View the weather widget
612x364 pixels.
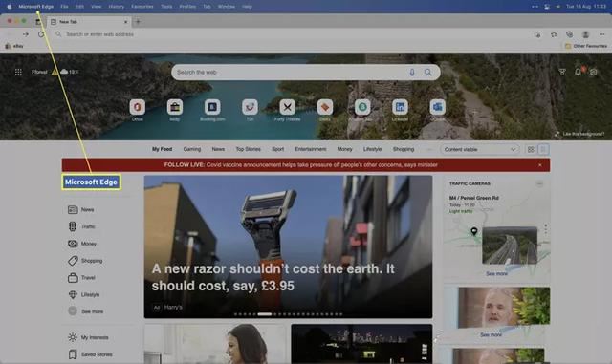click(55, 72)
